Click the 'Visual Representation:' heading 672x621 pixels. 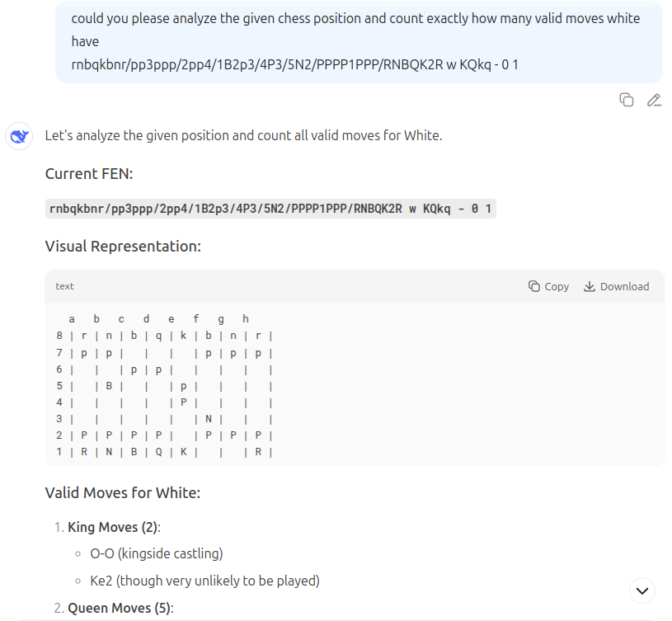(x=123, y=246)
